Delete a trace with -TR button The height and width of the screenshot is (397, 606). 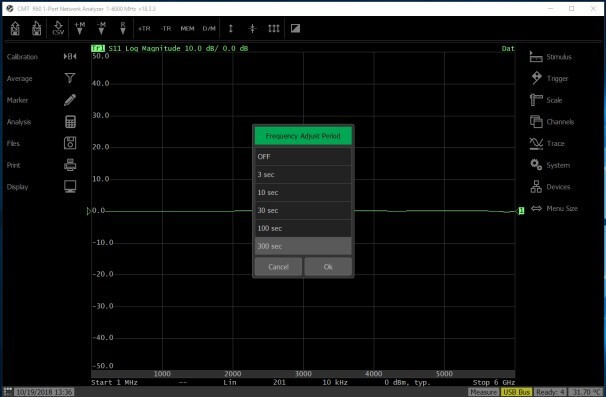pos(166,29)
